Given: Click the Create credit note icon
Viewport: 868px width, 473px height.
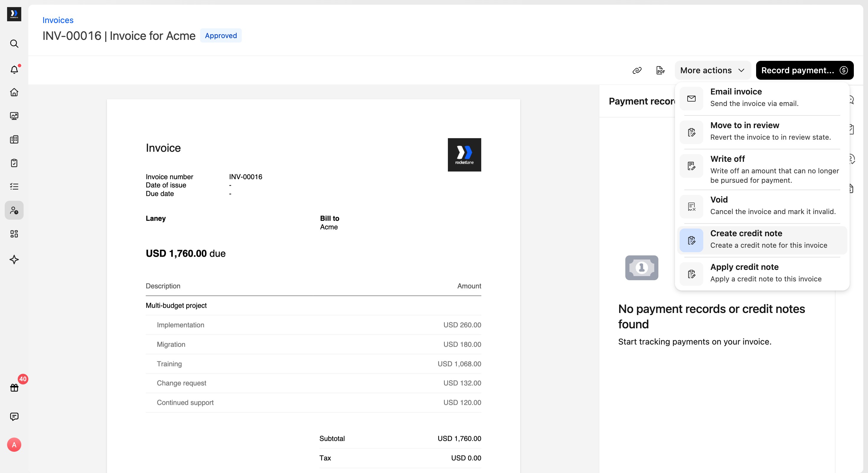Looking at the screenshot, I should pyautogui.click(x=691, y=240).
